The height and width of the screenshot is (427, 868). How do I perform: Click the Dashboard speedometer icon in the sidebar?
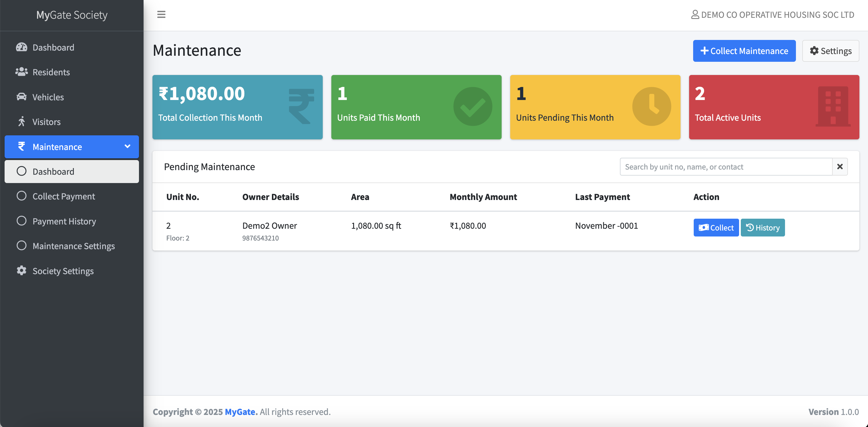[22, 47]
